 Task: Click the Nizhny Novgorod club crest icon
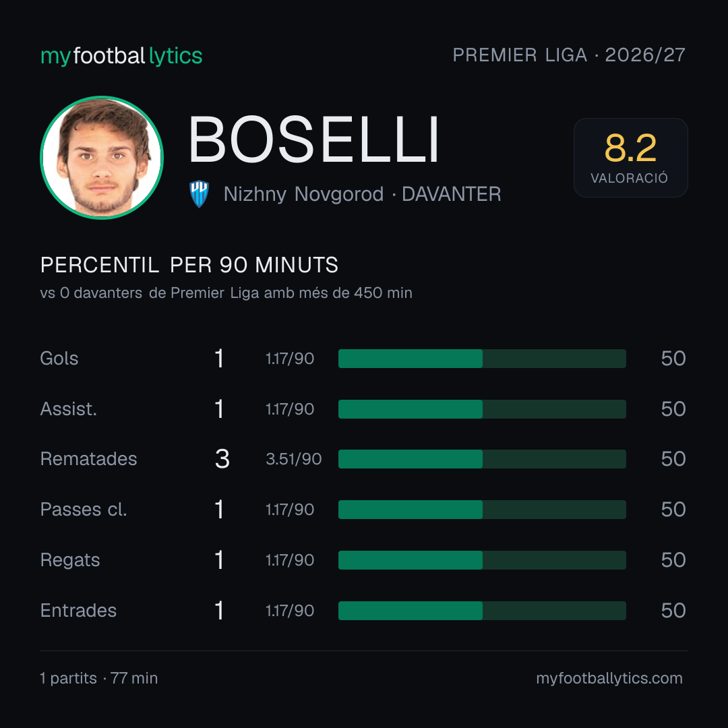coord(199,194)
